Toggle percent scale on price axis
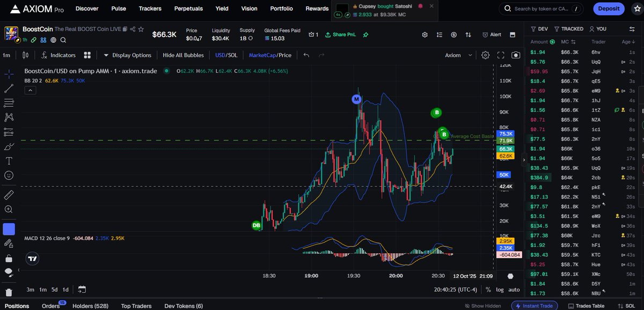The width and height of the screenshot is (644, 310). [488, 290]
